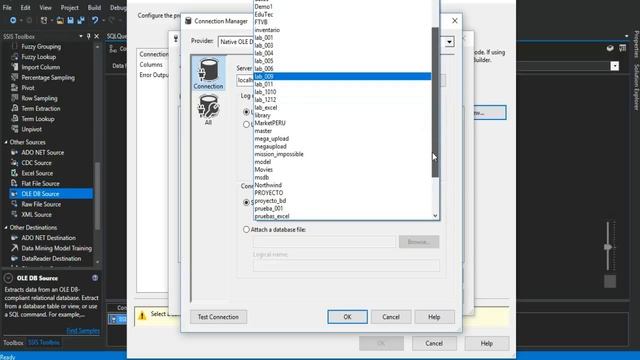Click the database dropdown list scrollbar thumb

(435, 102)
